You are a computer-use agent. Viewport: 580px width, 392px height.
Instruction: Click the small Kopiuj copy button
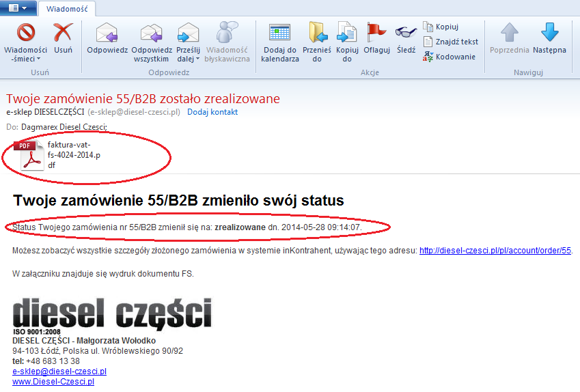click(x=441, y=27)
